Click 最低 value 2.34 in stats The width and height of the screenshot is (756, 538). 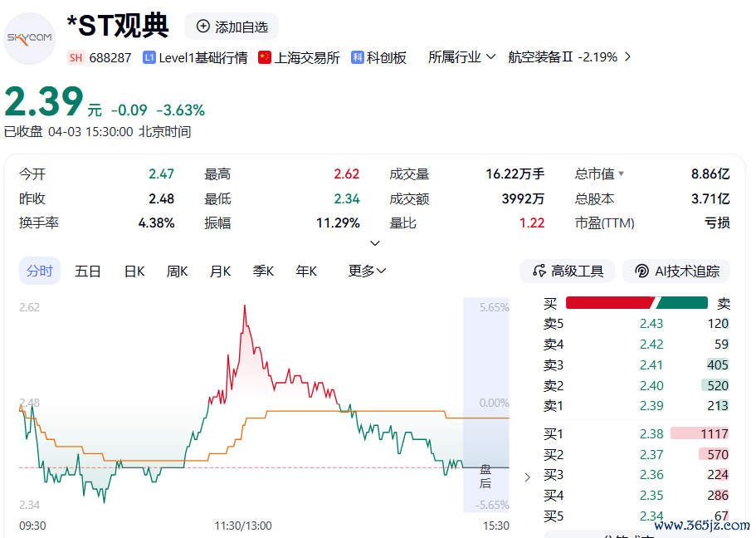(x=347, y=198)
